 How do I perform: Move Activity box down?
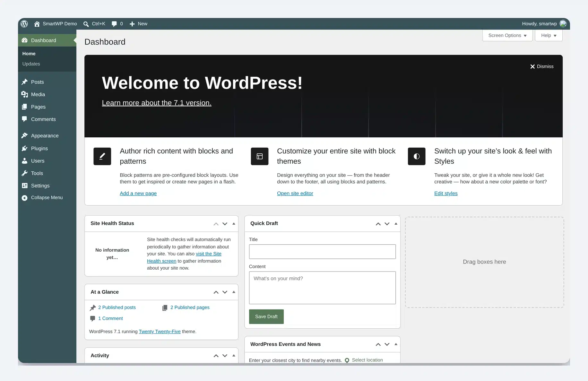tap(225, 356)
